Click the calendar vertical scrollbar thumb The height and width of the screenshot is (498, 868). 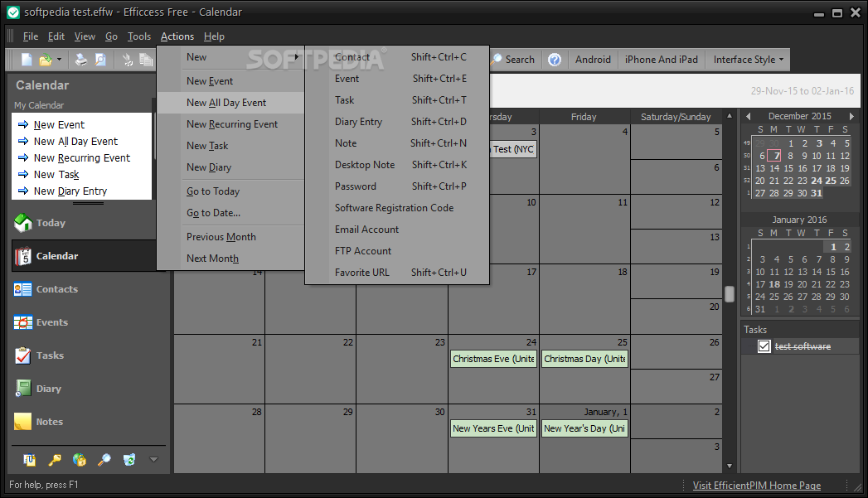730,294
